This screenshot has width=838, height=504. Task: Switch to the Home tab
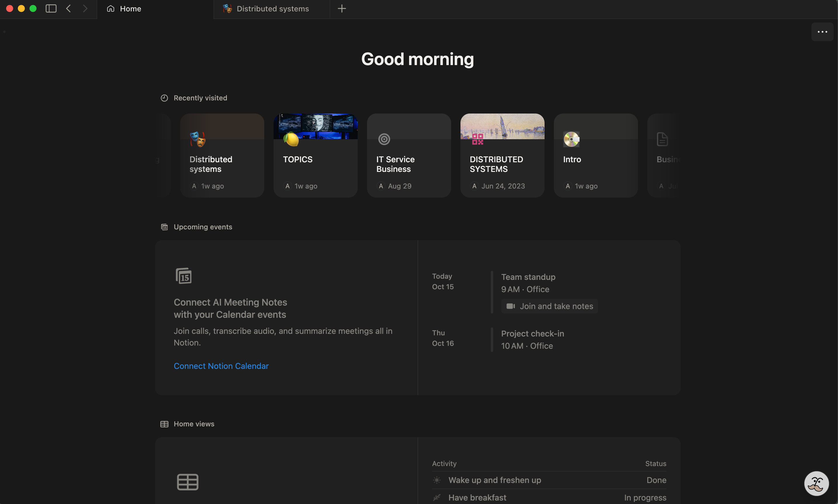155,9
